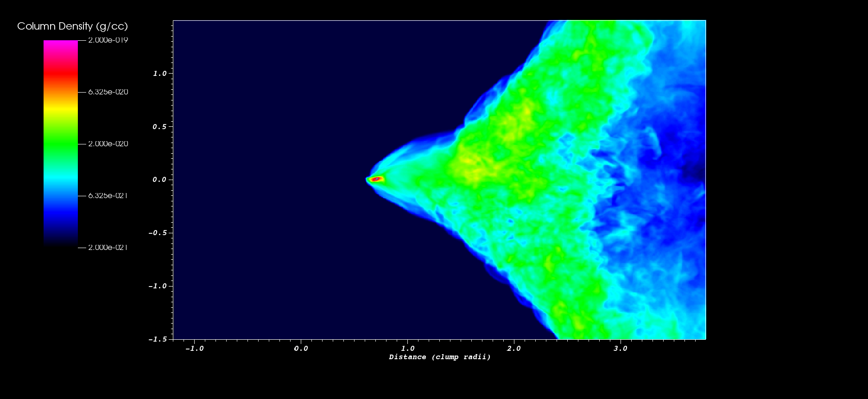Image resolution: width=868 pixels, height=399 pixels.
Task: Click the colorbar gradient legend
Action: pos(61,143)
